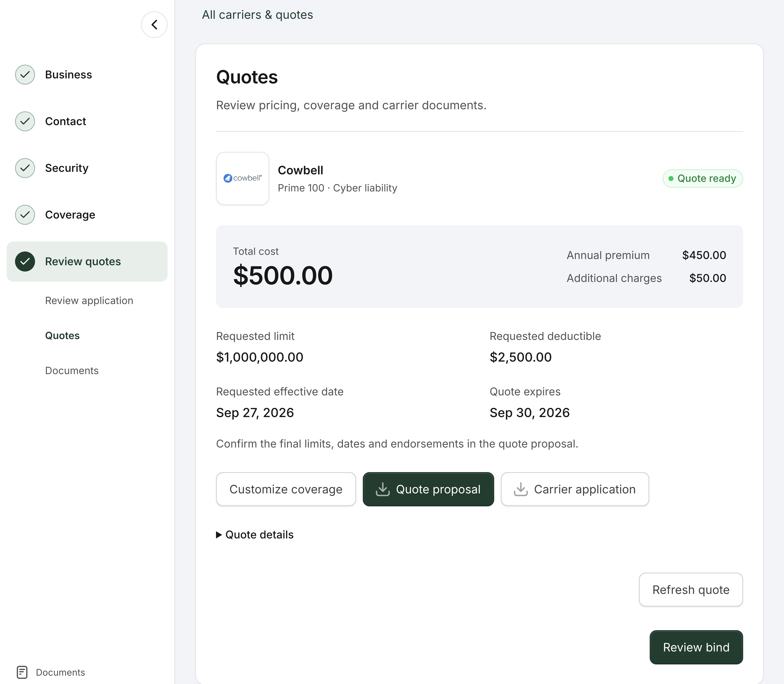Click the Cowbell carrier logo
Viewport: 784px width, 684px height.
point(243,178)
